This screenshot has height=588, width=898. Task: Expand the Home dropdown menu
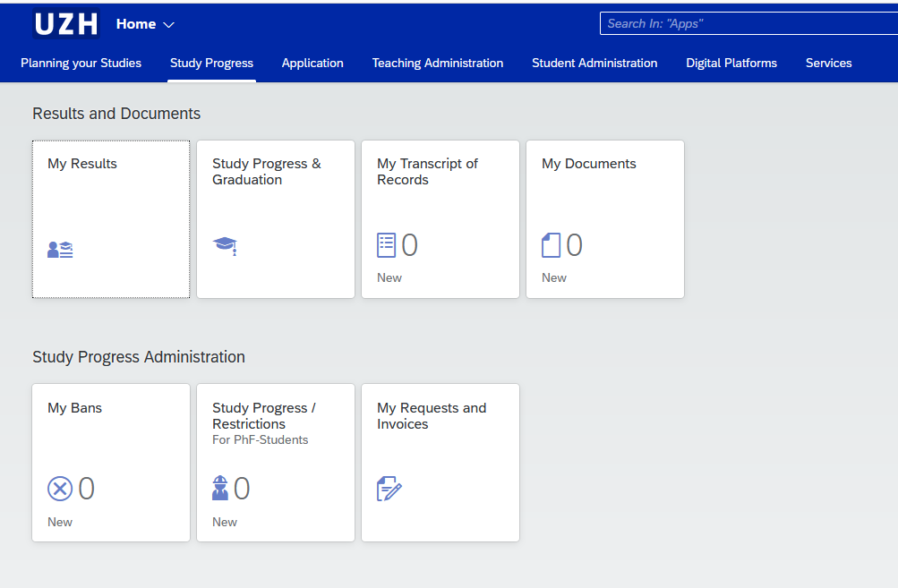click(x=145, y=24)
